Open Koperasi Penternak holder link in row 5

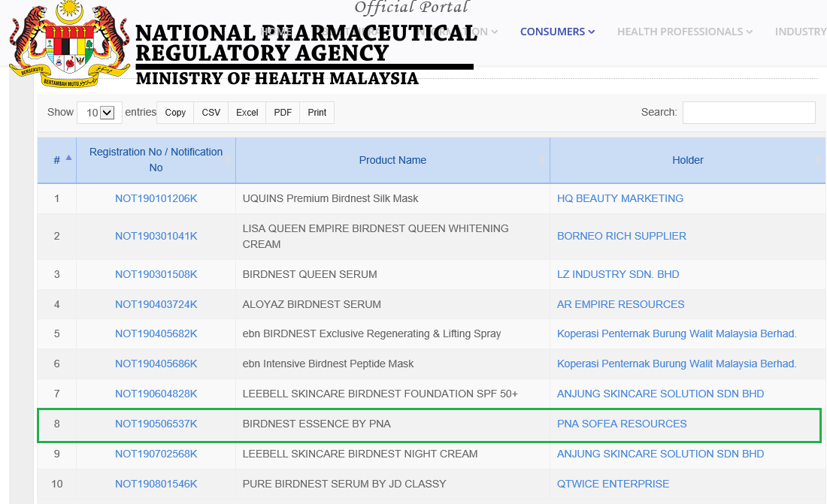(677, 334)
